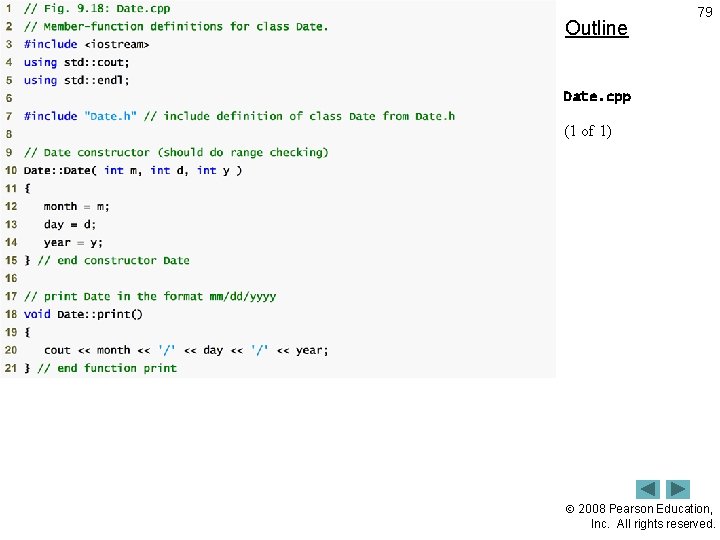Click the Pearson Education copyright notice

(640, 516)
